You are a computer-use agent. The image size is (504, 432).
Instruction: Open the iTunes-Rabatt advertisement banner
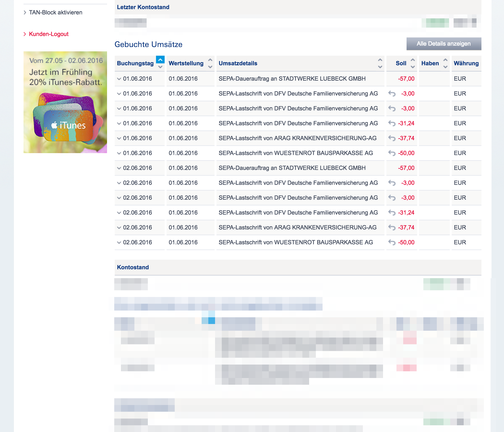click(65, 102)
